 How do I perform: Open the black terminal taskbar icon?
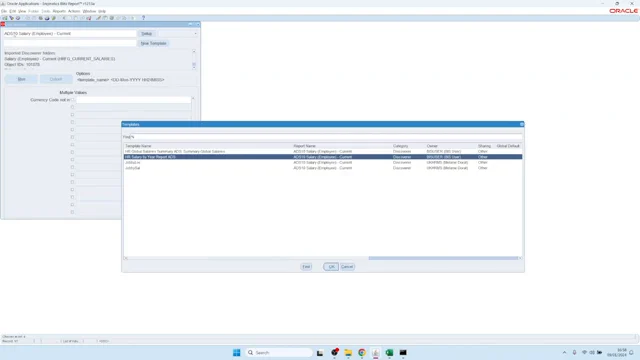(403, 353)
